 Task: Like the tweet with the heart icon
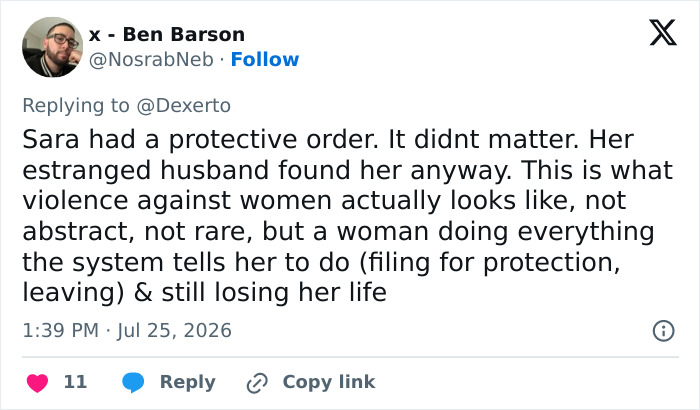[38, 382]
